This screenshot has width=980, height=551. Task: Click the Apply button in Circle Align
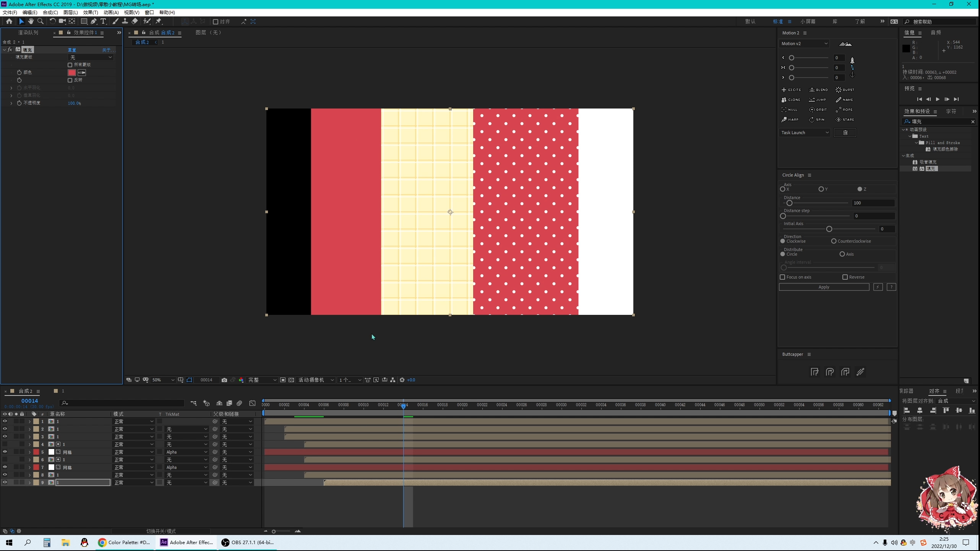(824, 287)
